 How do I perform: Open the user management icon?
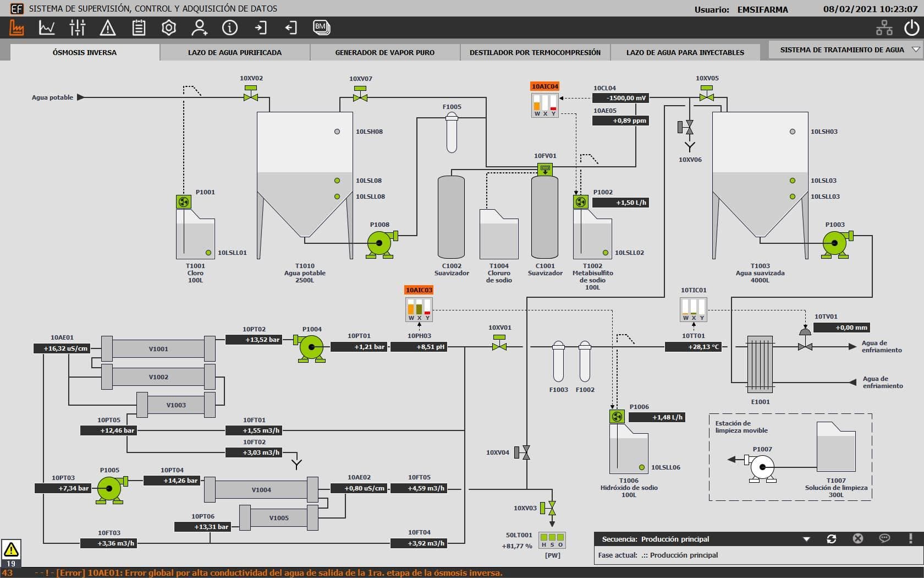click(199, 28)
